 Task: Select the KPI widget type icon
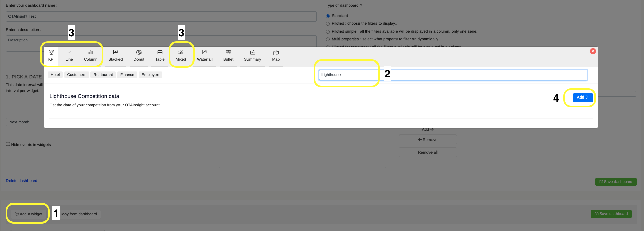point(51,52)
